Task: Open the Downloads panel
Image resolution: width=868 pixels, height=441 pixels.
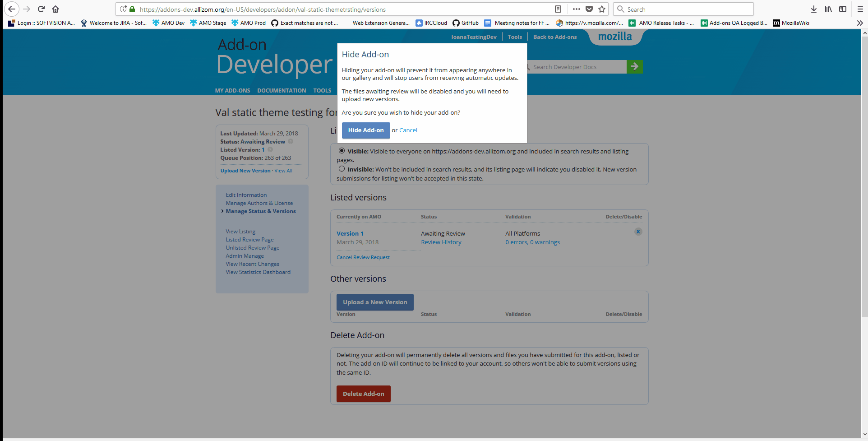Action: coord(813,9)
